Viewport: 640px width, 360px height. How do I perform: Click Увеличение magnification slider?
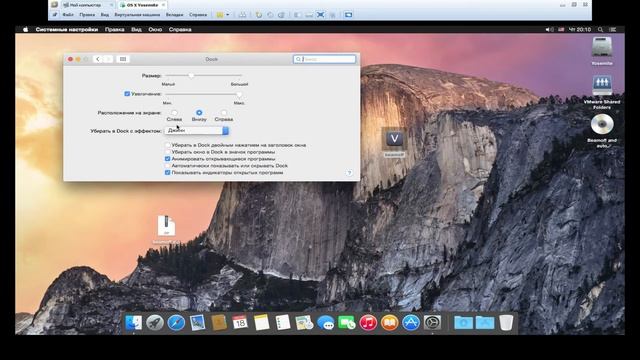(x=204, y=94)
